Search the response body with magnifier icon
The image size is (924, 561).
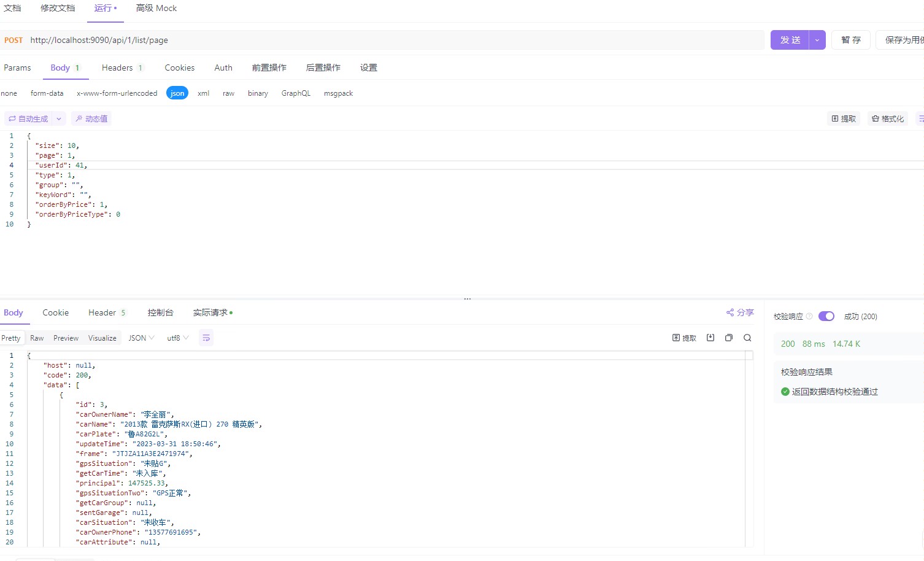[747, 338]
